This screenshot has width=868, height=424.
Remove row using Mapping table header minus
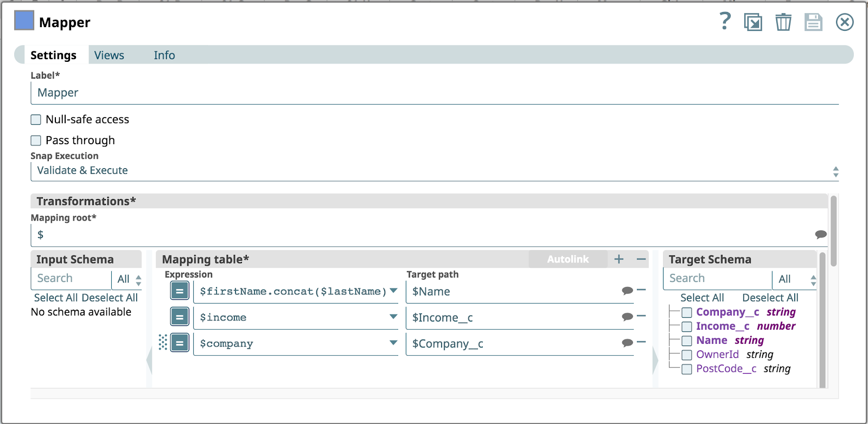click(641, 259)
